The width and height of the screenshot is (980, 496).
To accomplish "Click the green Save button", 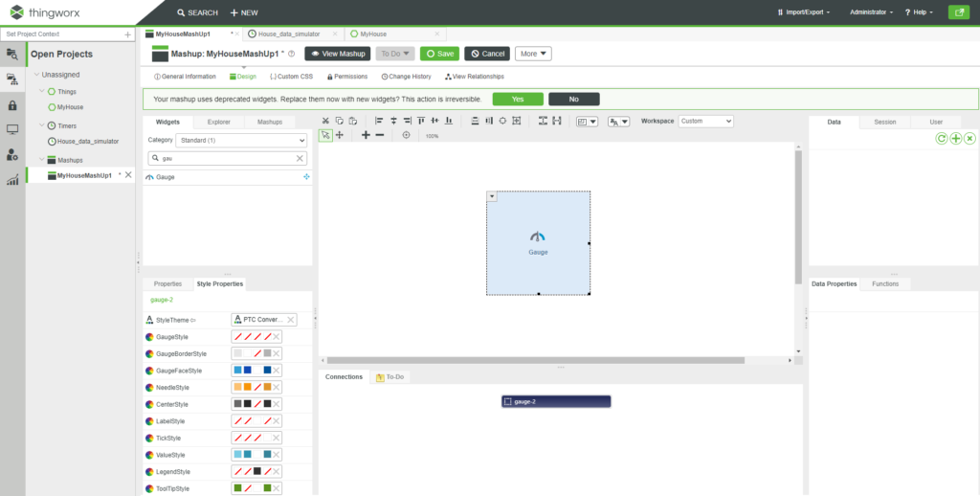I will click(439, 54).
